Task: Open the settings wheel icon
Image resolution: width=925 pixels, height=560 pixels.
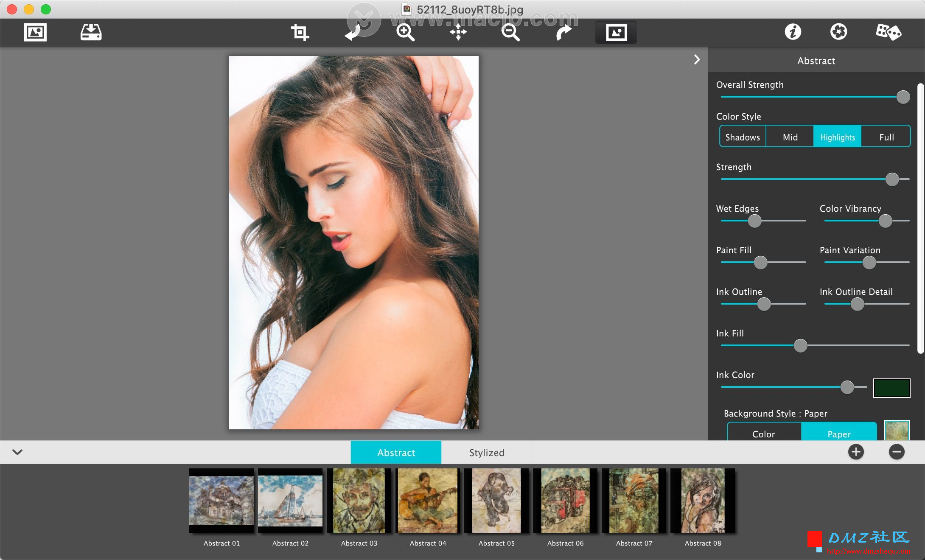Action: [x=838, y=32]
